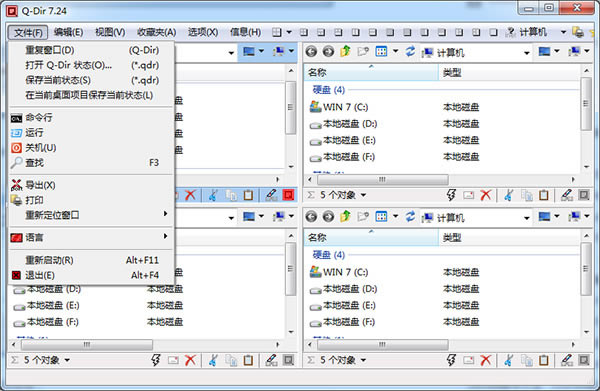Click the green up-folder arrow in top-right pane
600x391 pixels.
click(x=346, y=51)
